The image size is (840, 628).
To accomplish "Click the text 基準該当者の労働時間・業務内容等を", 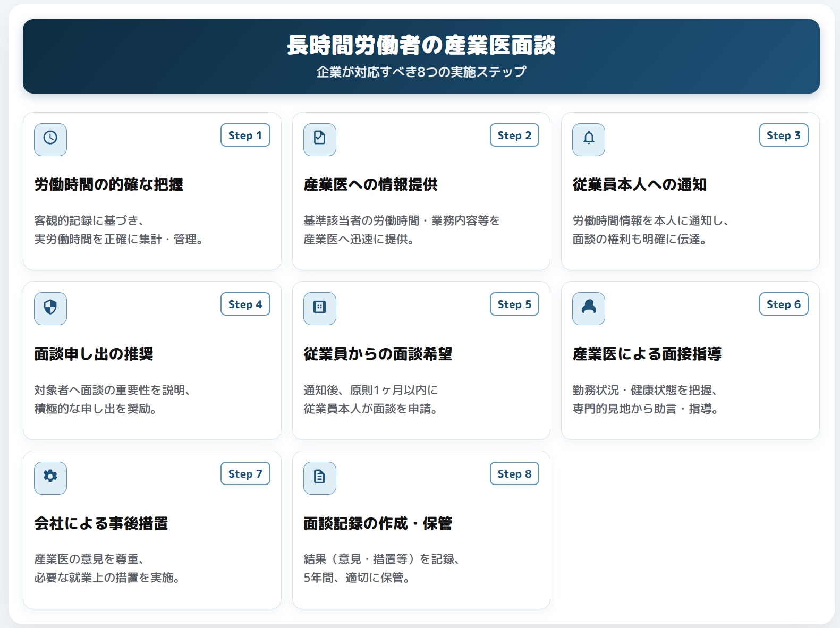I will (x=402, y=220).
